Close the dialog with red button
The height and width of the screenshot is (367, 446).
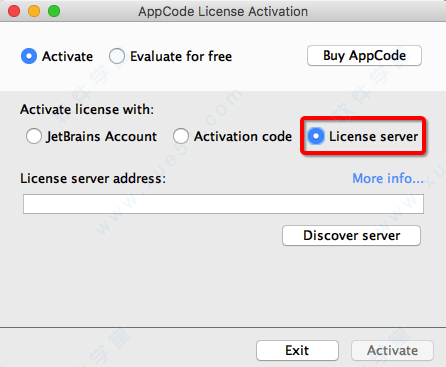pos(14,11)
